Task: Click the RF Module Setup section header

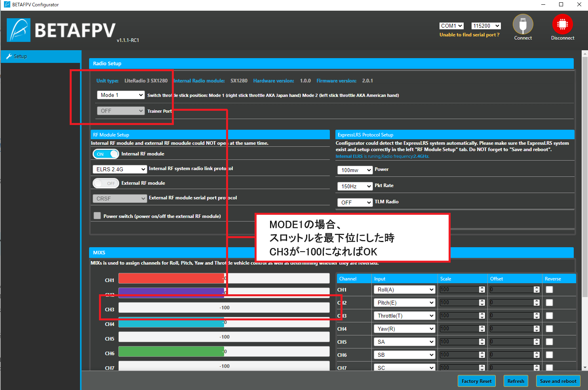Action: (x=210, y=134)
